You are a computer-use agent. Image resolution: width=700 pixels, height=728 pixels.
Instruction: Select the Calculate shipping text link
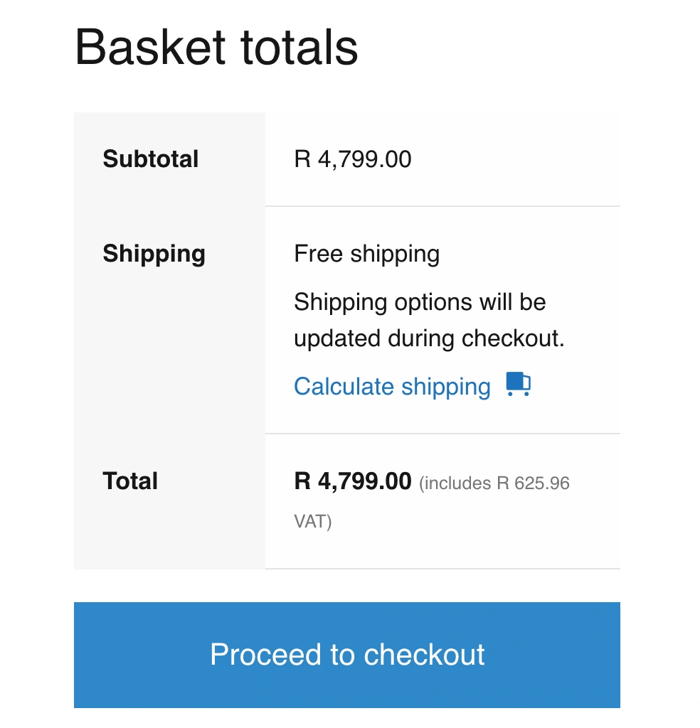(392, 386)
